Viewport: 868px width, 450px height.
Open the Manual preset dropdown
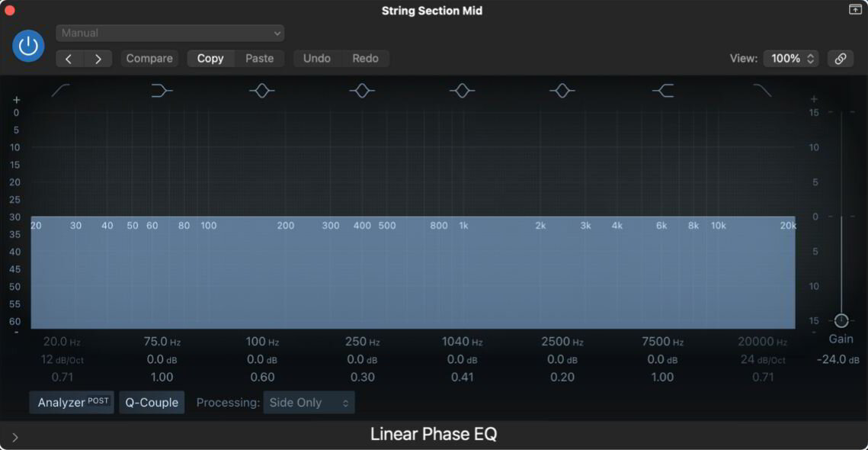pyautogui.click(x=170, y=34)
